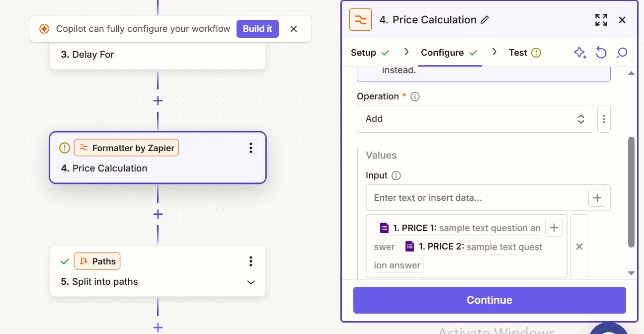This screenshot has width=644, height=334.
Task: Click the info icon beside the Input label
Action: tap(396, 175)
